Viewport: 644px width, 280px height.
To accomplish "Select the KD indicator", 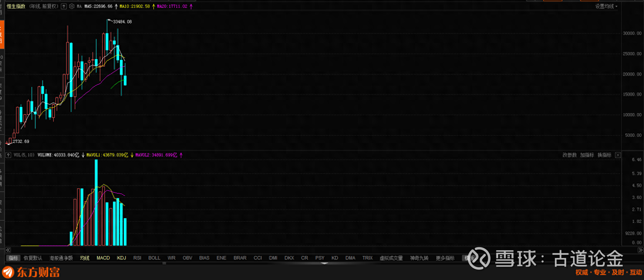I will (335, 258).
